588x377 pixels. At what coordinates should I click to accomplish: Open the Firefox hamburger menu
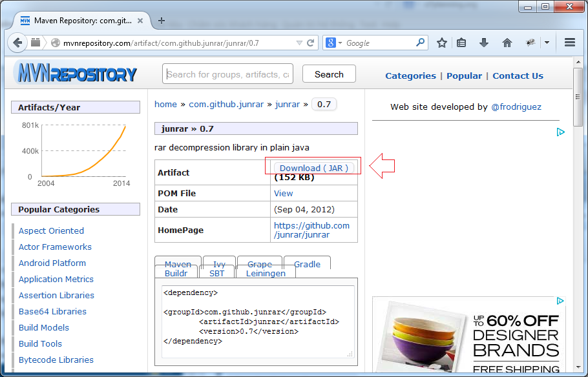coord(570,43)
